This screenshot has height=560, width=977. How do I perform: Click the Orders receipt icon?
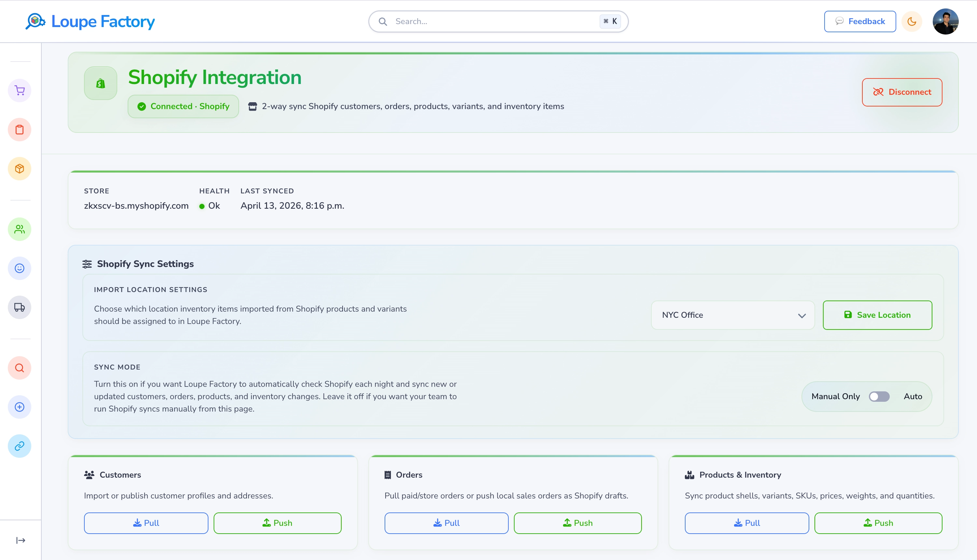[388, 475]
